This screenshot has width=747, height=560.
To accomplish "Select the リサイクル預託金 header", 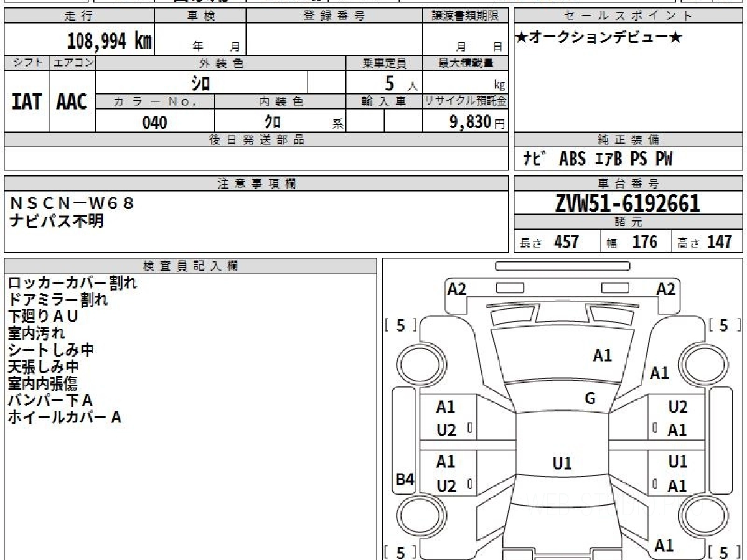I will pos(466,102).
